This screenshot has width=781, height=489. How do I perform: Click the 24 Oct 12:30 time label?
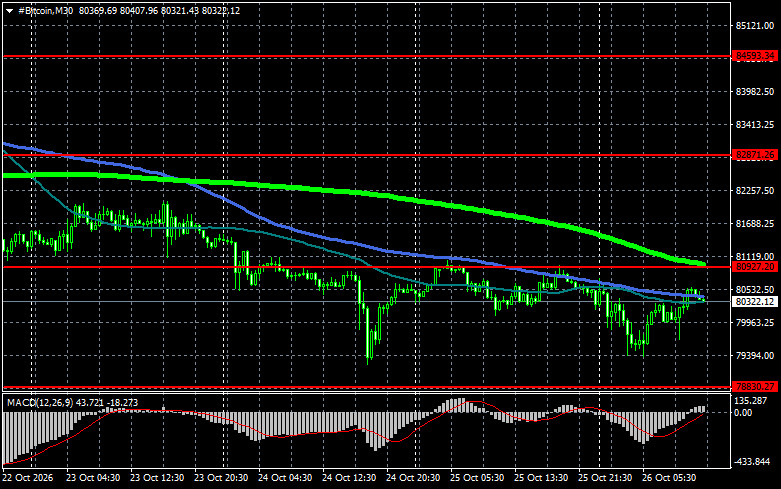349,478
